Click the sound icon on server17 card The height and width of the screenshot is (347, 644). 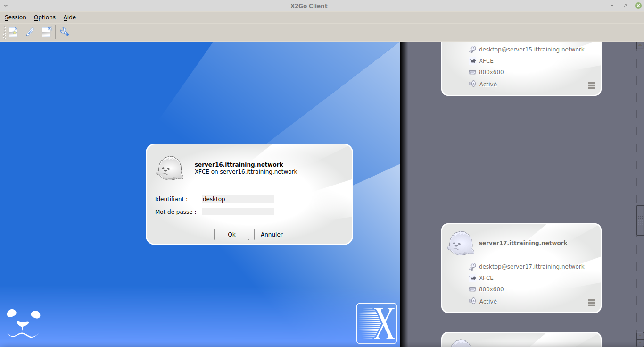click(x=472, y=301)
